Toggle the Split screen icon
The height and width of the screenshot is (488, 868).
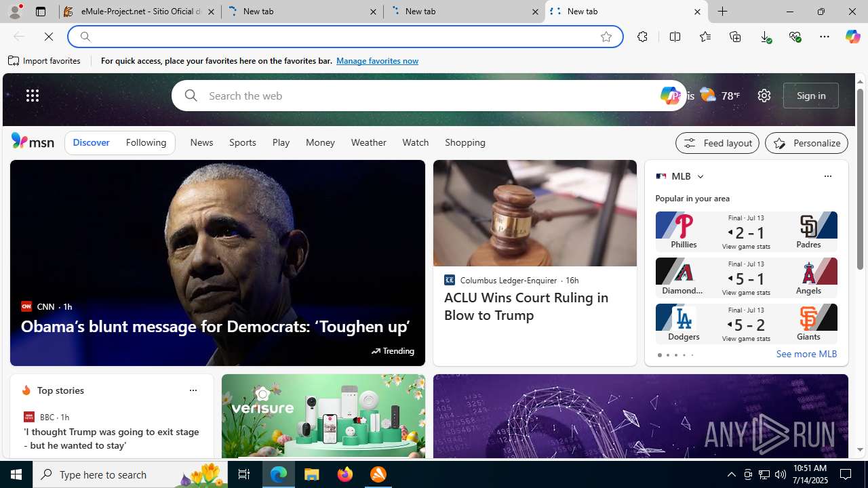pyautogui.click(x=675, y=37)
